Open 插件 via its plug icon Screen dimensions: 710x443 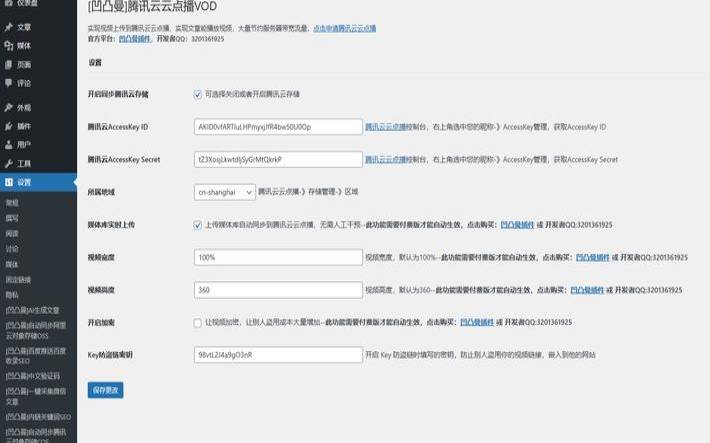[x=9, y=126]
